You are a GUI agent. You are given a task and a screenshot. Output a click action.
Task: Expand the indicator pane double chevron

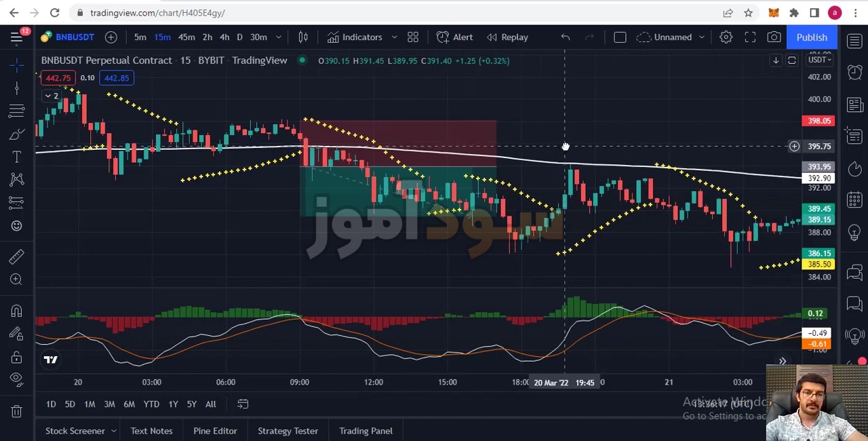pyautogui.click(x=783, y=361)
